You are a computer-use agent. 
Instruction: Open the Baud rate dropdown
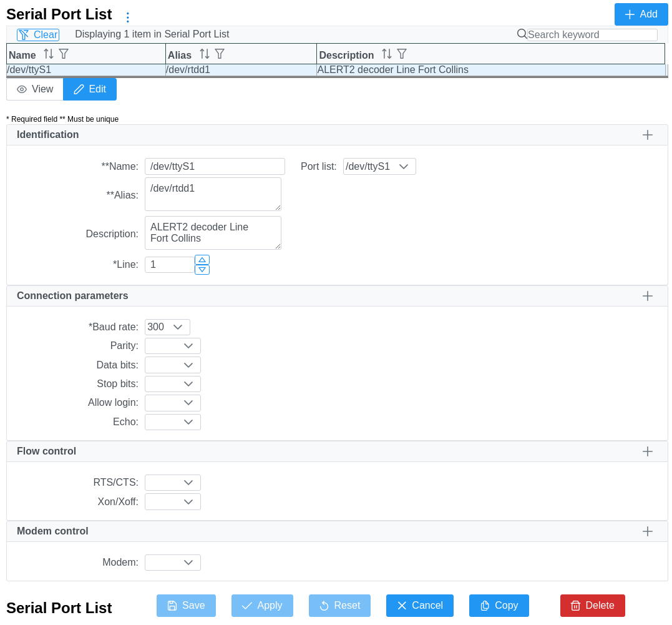[x=167, y=327]
